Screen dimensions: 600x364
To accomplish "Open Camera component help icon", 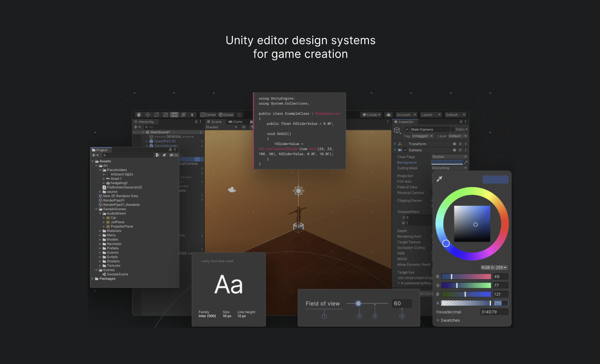I will [454, 150].
